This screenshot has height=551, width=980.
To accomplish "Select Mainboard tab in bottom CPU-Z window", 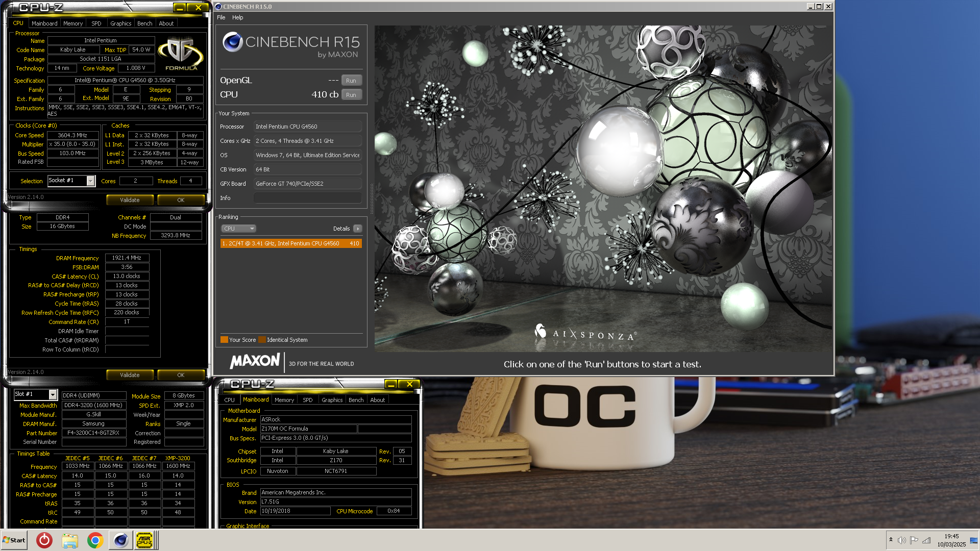I will click(256, 399).
